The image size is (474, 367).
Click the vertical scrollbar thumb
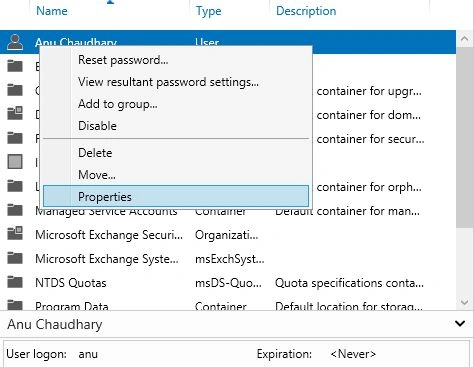464,137
